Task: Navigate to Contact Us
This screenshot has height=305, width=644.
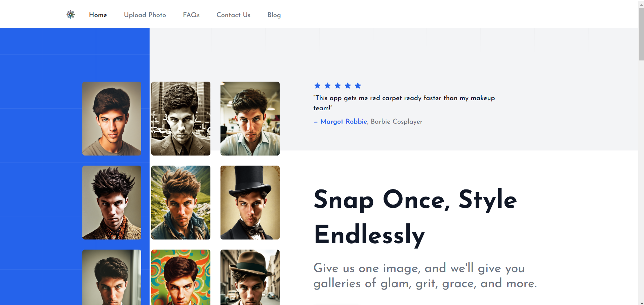Action: coord(233,15)
